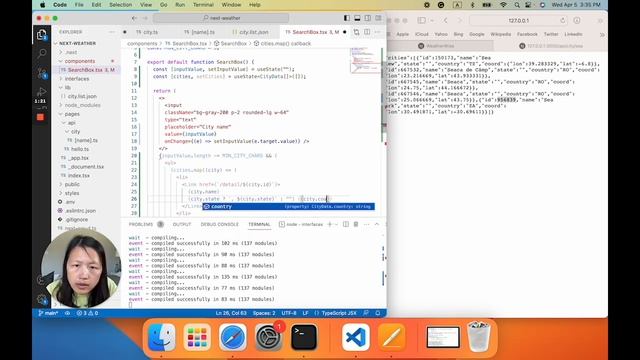Create a new terminal with plus icon

click(330, 224)
